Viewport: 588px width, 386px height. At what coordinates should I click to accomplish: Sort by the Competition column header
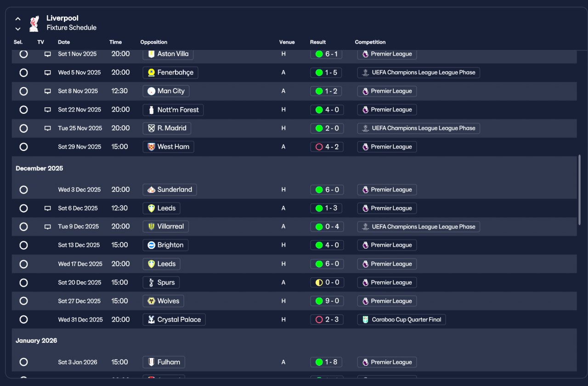(370, 42)
